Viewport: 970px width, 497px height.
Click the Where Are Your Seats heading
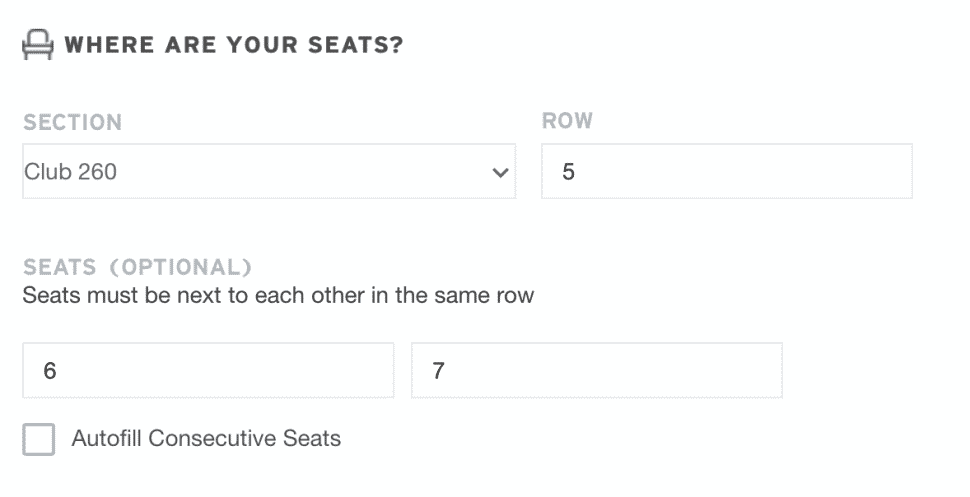pos(234,45)
